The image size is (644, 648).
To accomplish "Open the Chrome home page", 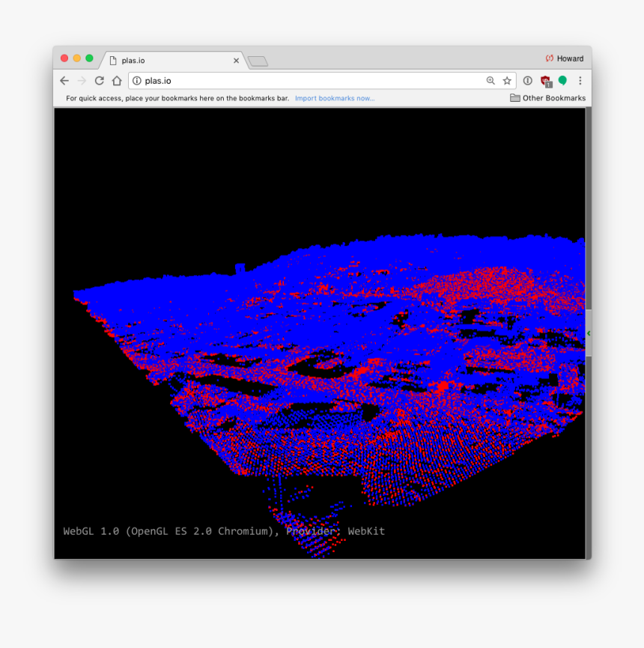I will pos(116,80).
